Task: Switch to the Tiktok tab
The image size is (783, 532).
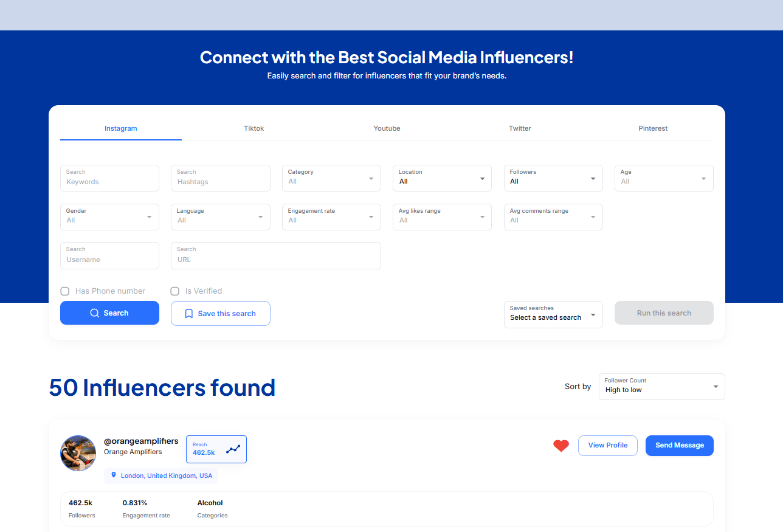Action: click(254, 128)
